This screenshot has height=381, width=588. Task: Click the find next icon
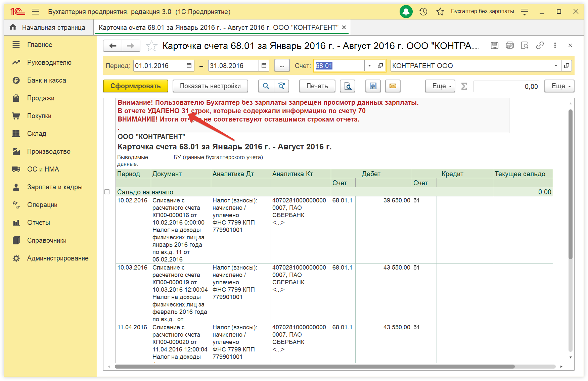tap(281, 86)
